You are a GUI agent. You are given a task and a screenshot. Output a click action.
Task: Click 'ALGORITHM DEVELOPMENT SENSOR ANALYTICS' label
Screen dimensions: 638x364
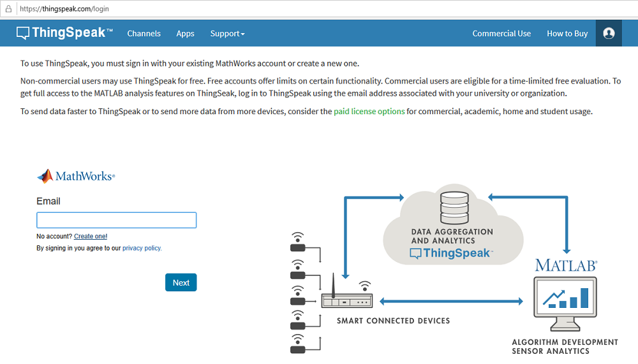point(565,347)
